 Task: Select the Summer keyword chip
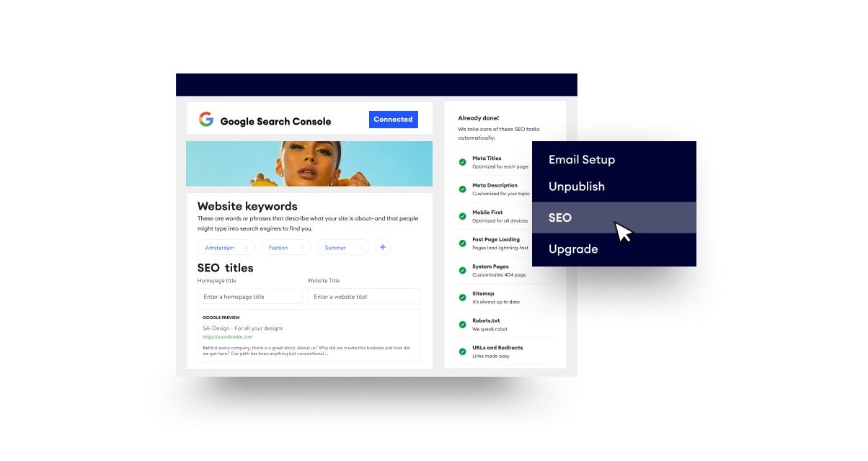click(x=342, y=247)
